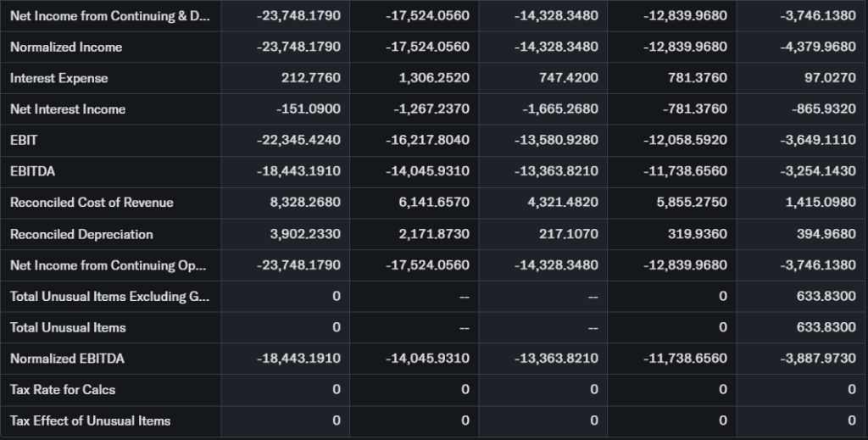The width and height of the screenshot is (868, 440).
Task: Select the Normalized Income value -4,379.9680
Action: (x=817, y=47)
